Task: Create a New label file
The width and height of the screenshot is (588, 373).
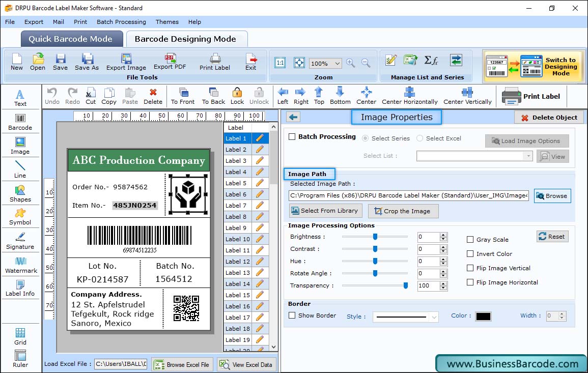Action: click(x=16, y=62)
